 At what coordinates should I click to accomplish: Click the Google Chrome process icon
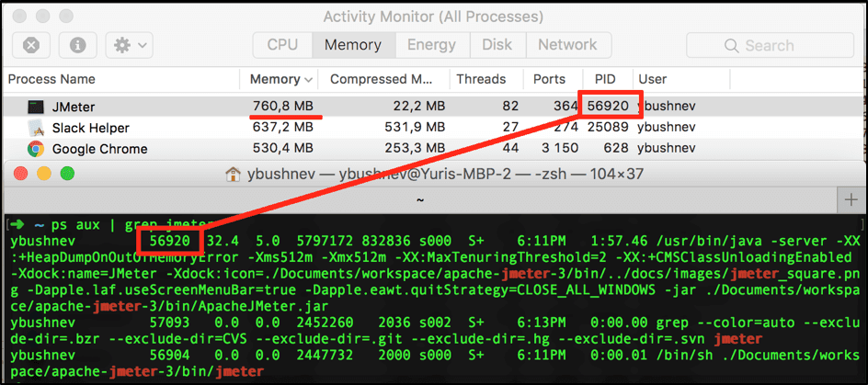(36, 149)
